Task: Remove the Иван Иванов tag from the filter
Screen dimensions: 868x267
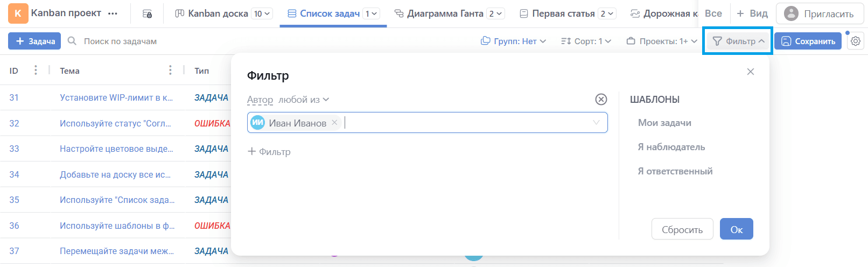Action: pos(334,123)
